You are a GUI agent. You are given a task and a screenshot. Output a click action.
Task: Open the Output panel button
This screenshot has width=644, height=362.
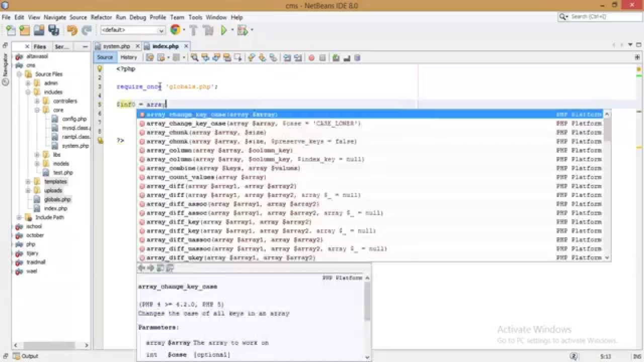(26, 356)
